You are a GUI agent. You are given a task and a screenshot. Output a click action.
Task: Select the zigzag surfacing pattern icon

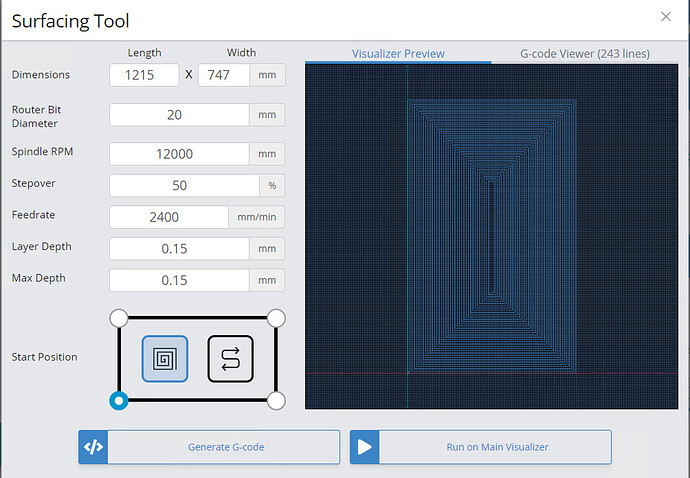click(x=230, y=359)
